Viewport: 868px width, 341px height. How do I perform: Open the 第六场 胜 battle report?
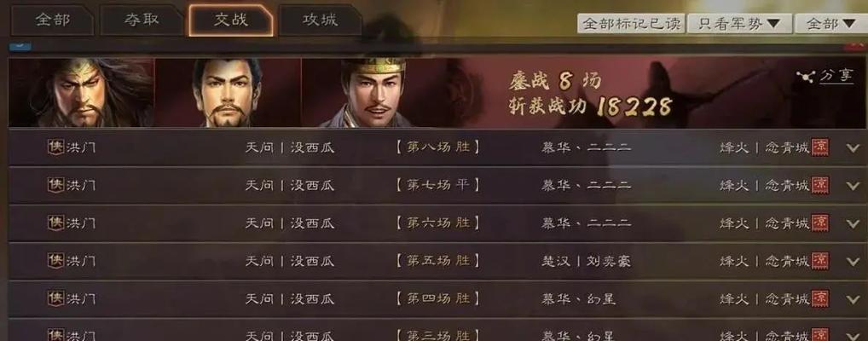437,223
